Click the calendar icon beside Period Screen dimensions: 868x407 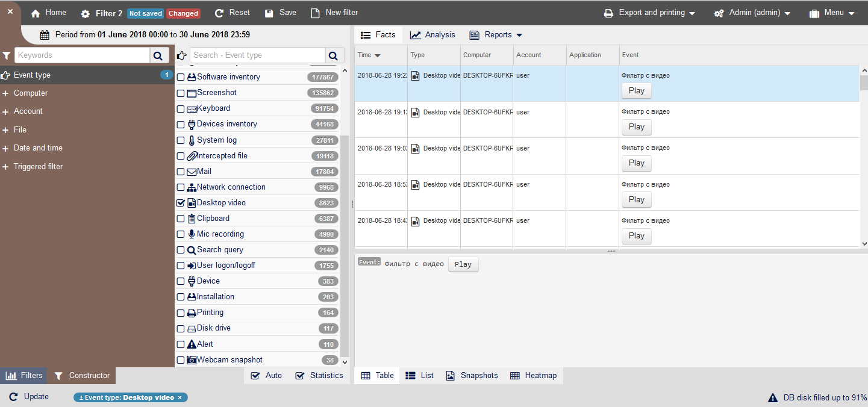click(45, 35)
